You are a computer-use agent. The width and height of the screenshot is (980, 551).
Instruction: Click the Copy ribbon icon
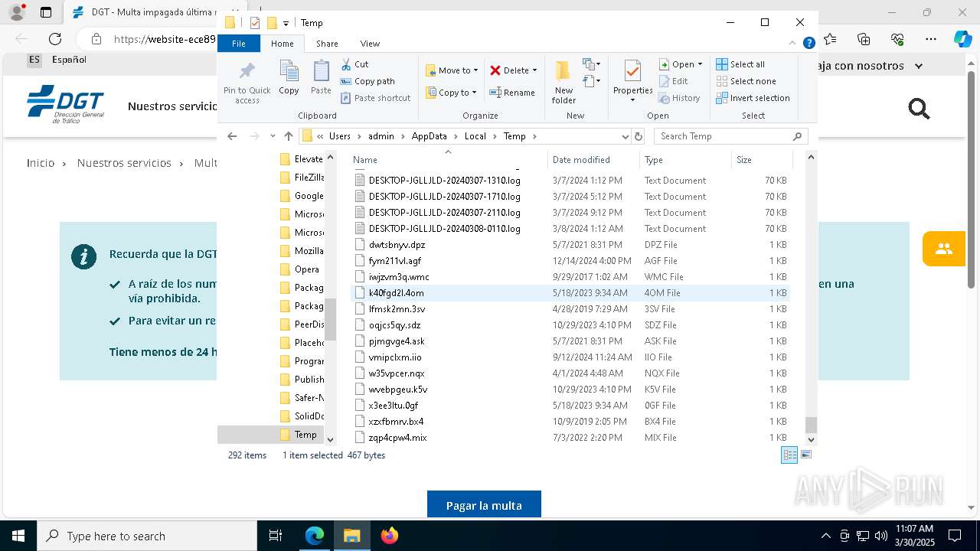click(289, 78)
